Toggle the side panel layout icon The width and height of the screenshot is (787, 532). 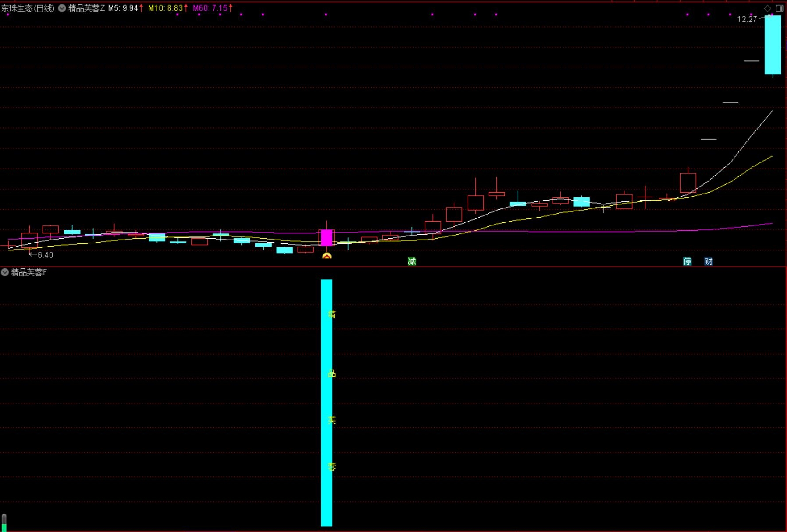pos(780,8)
